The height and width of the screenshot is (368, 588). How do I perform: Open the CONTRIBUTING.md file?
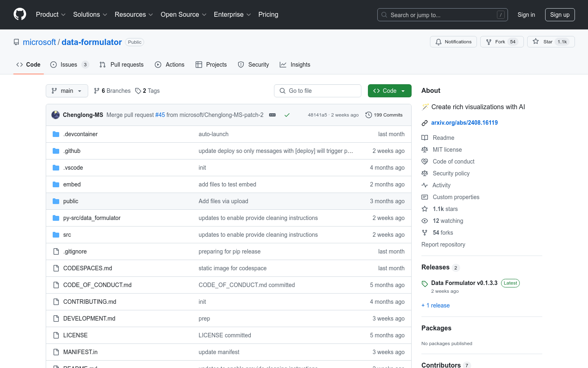pyautogui.click(x=90, y=302)
